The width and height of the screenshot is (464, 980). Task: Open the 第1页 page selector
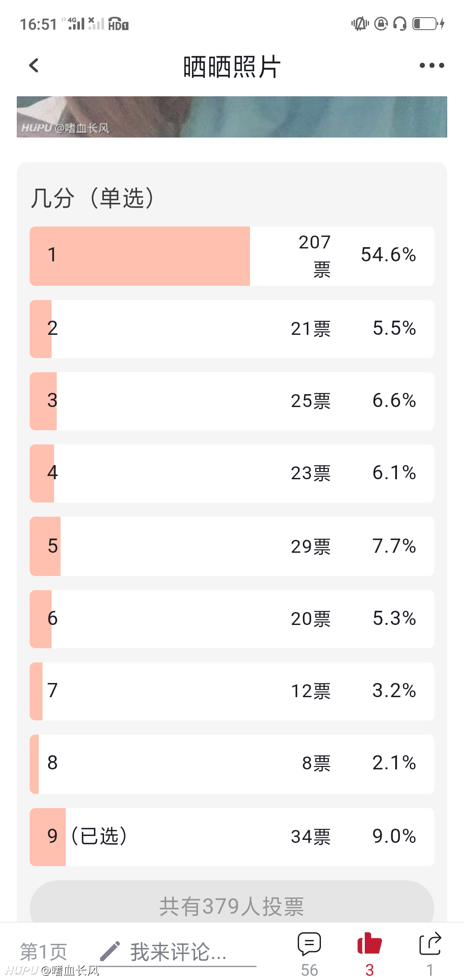click(43, 952)
